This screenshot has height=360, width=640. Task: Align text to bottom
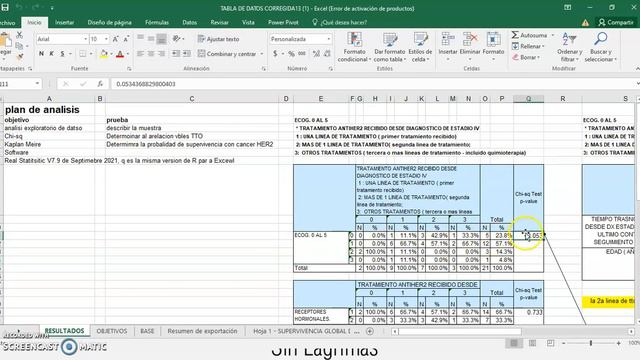point(162,39)
